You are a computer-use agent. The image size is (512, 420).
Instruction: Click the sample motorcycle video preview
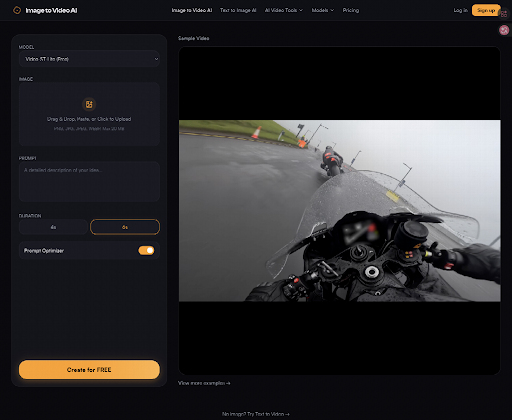click(339, 211)
